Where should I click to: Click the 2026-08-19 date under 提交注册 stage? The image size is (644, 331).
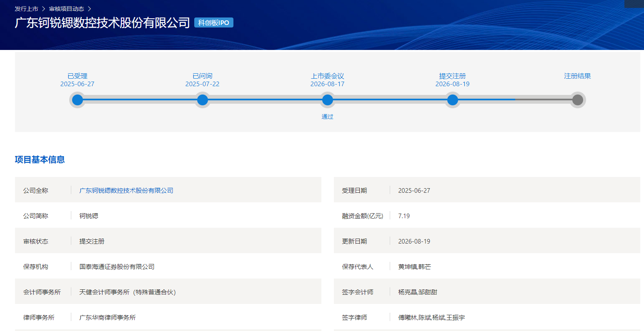pos(453,84)
